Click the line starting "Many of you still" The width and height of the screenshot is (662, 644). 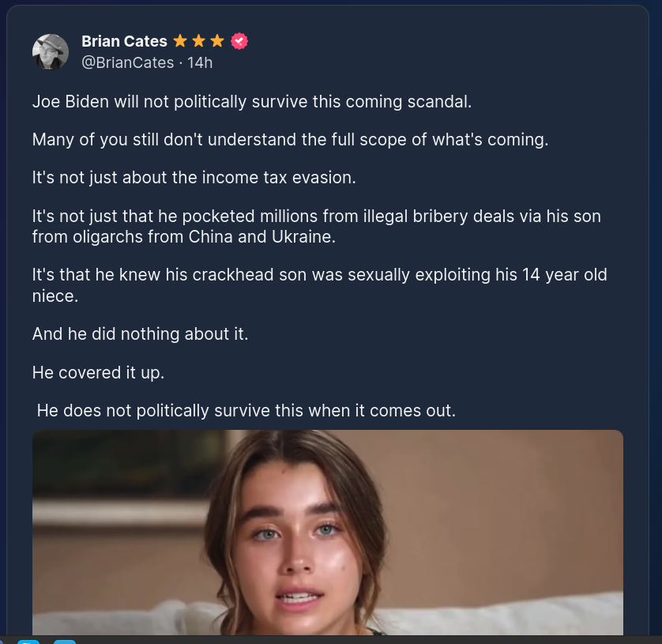(x=290, y=140)
